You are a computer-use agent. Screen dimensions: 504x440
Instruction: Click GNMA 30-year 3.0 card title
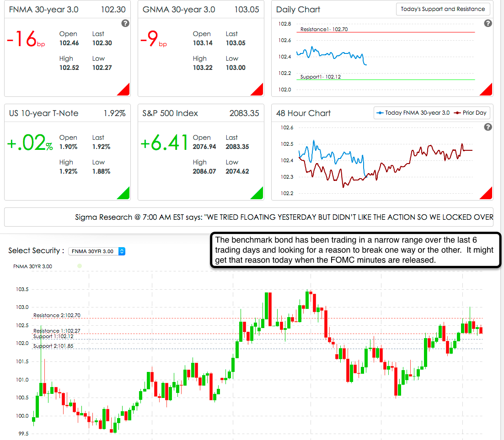[x=179, y=10]
